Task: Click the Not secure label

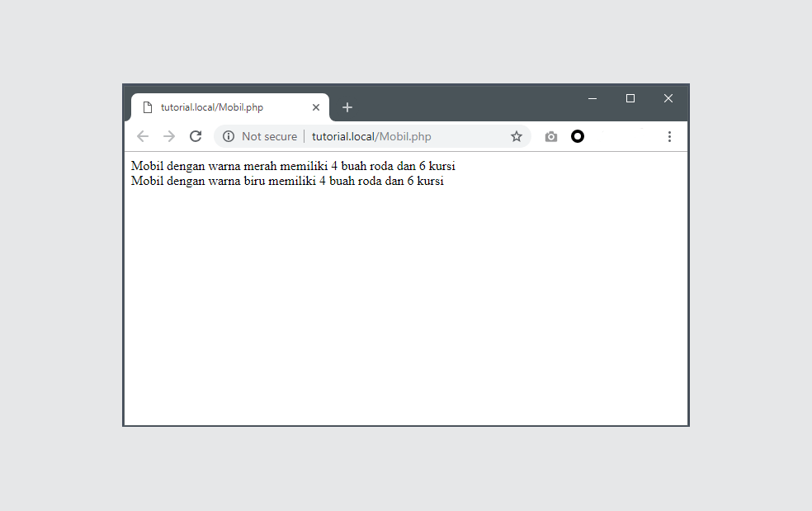Action: point(269,136)
